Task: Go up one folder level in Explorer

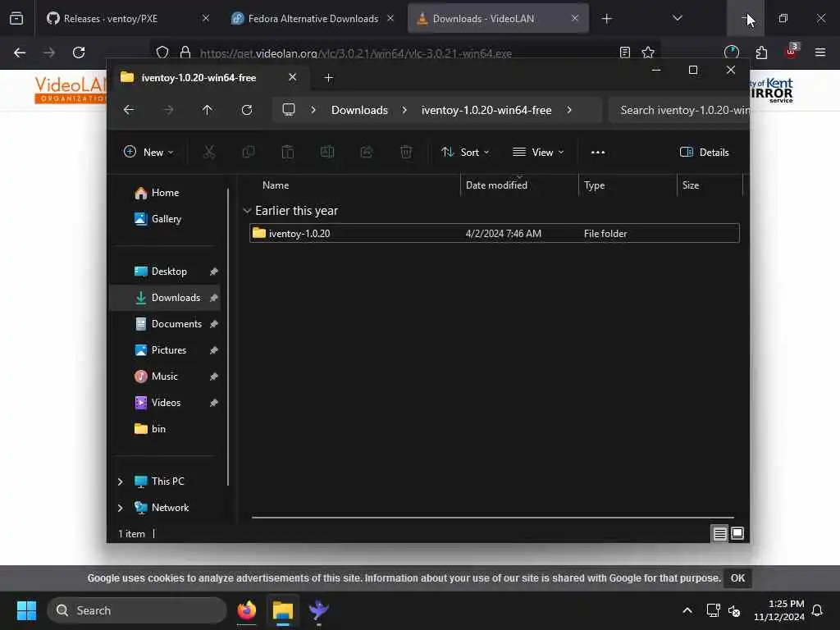Action: (x=208, y=110)
